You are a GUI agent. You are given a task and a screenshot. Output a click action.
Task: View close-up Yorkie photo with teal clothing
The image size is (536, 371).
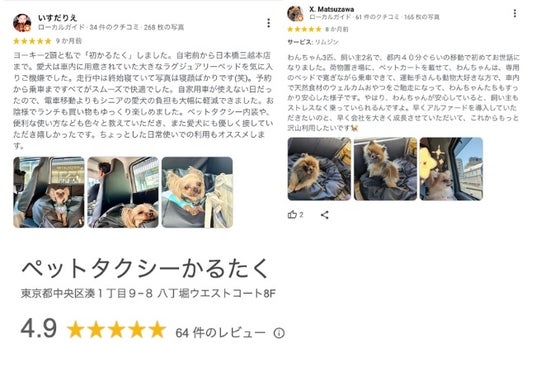tap(197, 192)
